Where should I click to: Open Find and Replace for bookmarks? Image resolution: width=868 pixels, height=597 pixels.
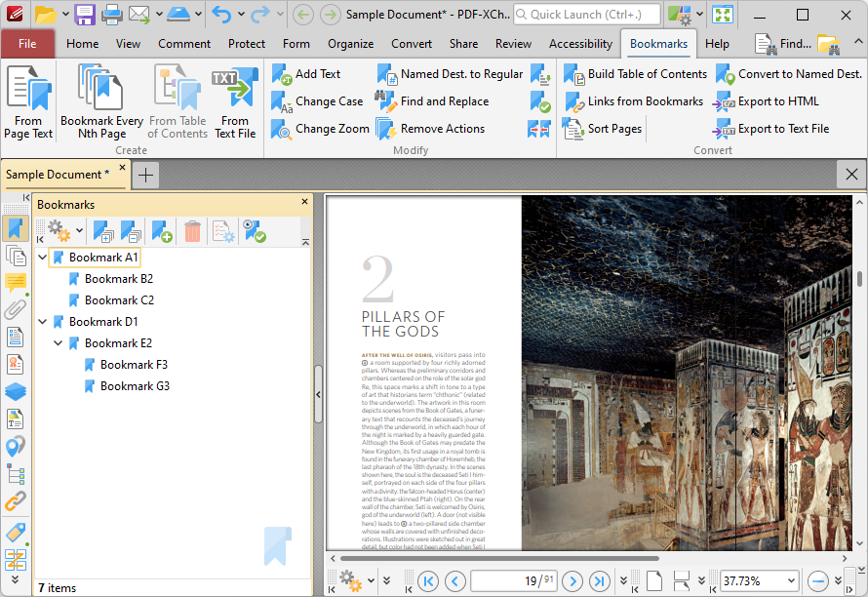[432, 101]
